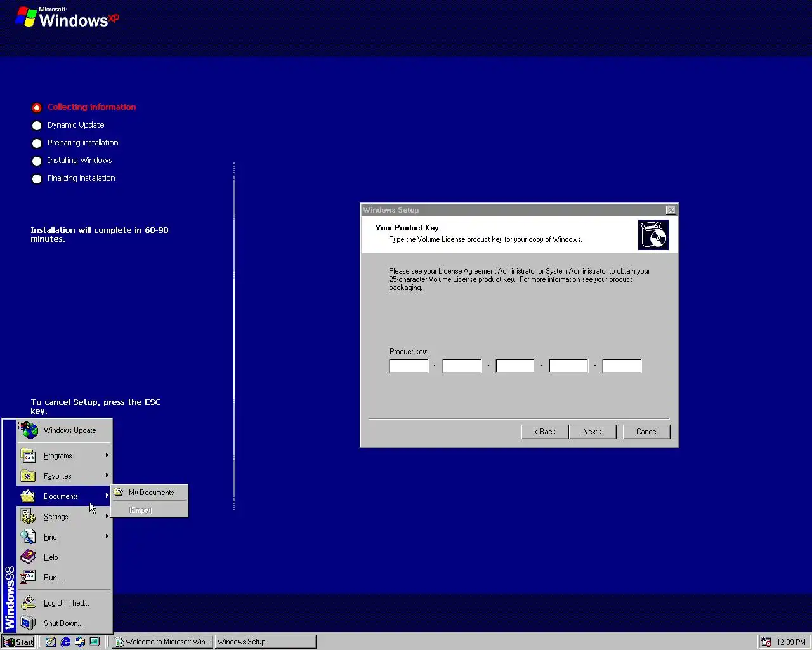Launch Internet Explorer from Quick Launch

click(x=65, y=642)
